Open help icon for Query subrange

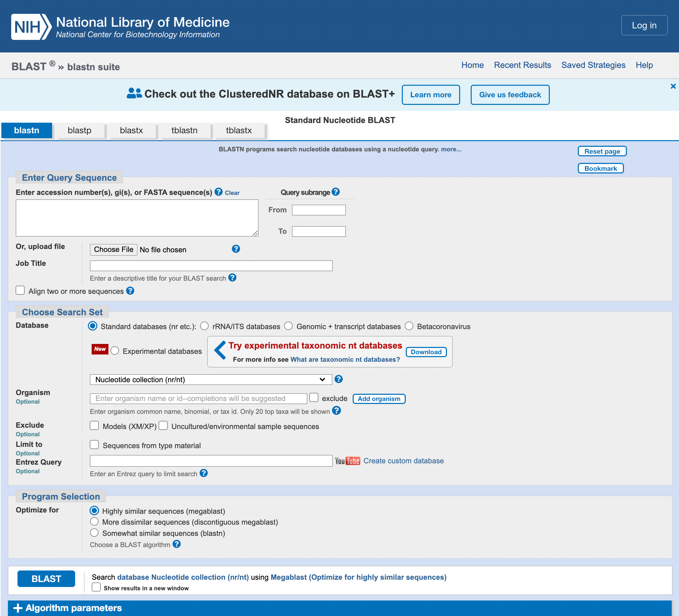click(336, 192)
